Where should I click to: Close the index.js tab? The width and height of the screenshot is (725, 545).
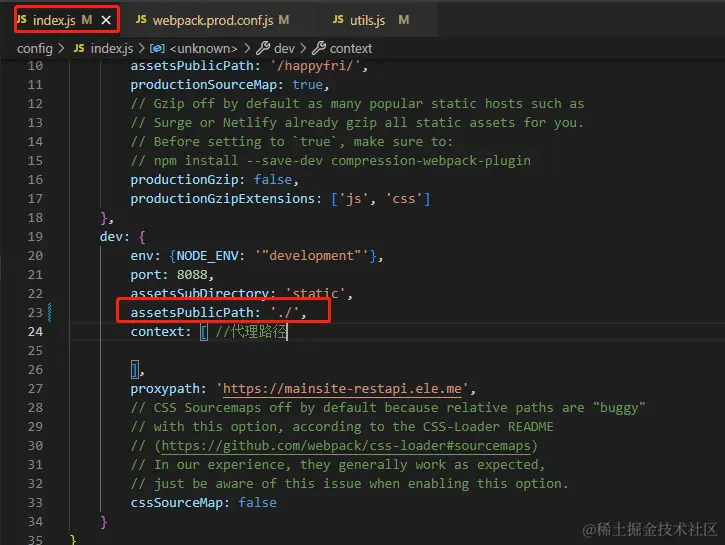(x=106, y=20)
